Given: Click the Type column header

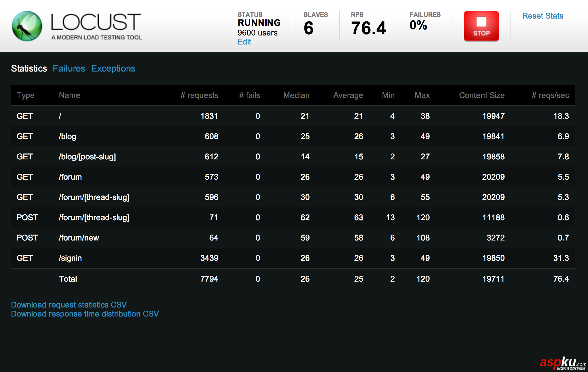Looking at the screenshot, I should coord(25,95).
